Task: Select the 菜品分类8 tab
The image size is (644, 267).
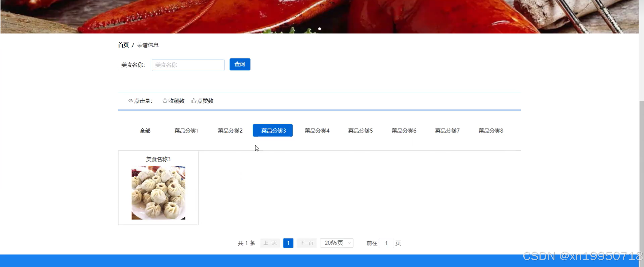Action: [491, 131]
